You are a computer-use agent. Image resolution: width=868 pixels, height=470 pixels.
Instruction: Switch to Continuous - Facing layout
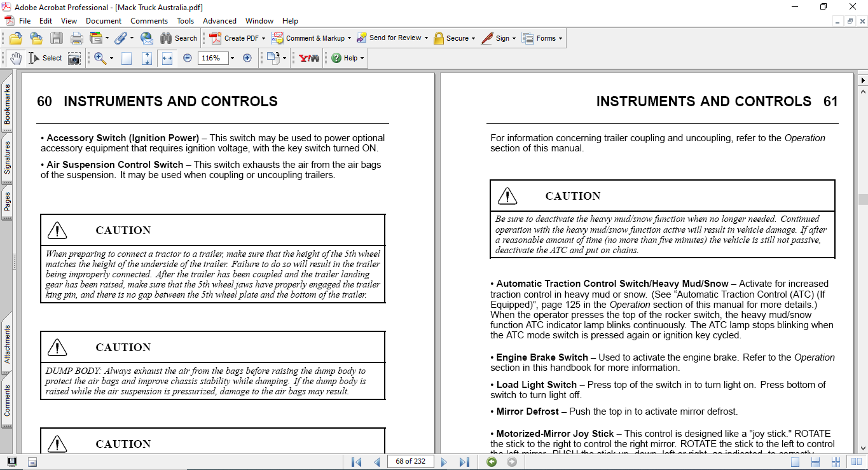coord(836,462)
